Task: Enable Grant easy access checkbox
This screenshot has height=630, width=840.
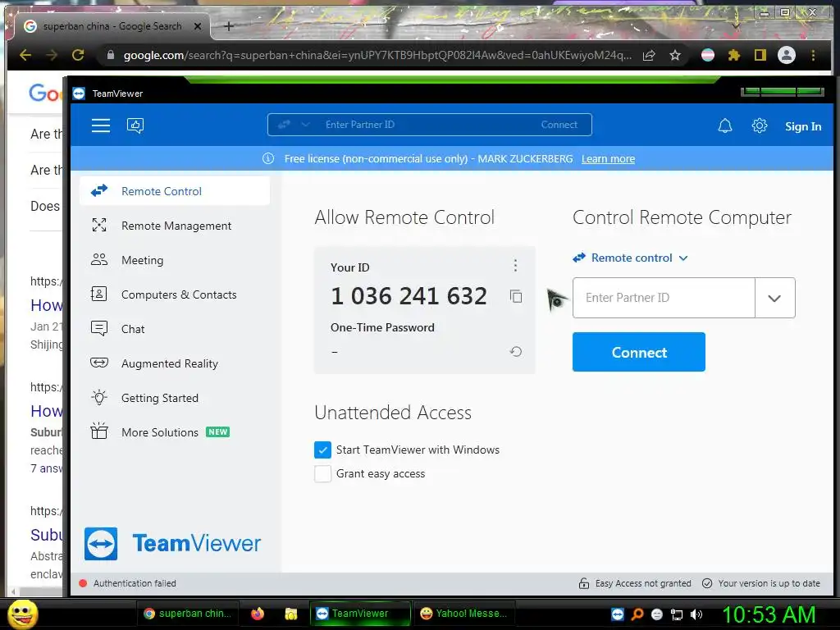Action: point(322,473)
